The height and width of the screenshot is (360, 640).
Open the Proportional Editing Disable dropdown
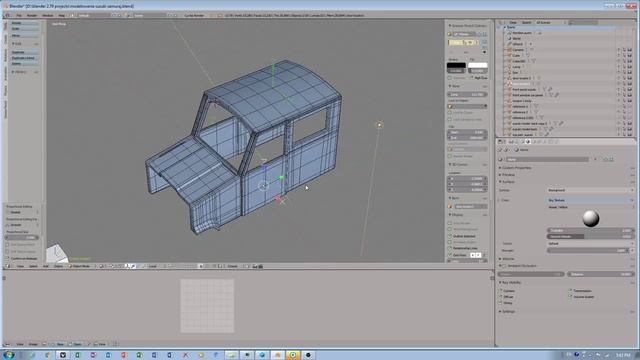point(22,212)
